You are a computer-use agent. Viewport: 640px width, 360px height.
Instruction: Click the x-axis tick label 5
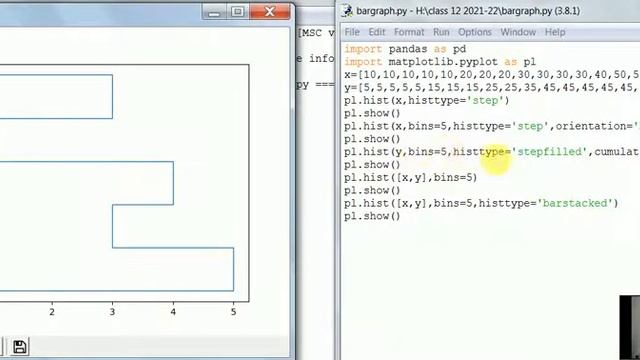pos(233,312)
